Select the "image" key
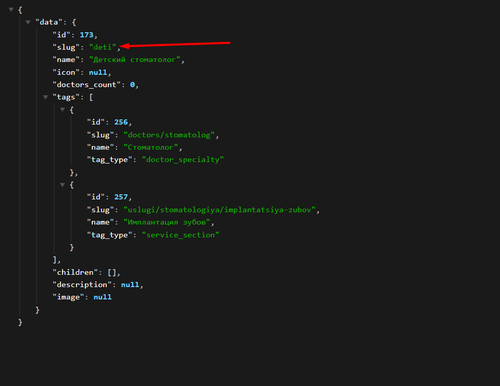The height and width of the screenshot is (386, 500). tap(68, 297)
